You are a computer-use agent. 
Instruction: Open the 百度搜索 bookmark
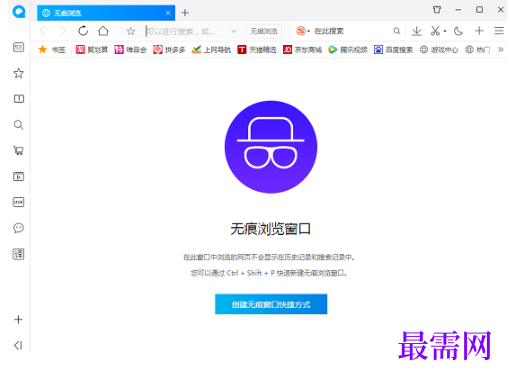[x=393, y=50]
